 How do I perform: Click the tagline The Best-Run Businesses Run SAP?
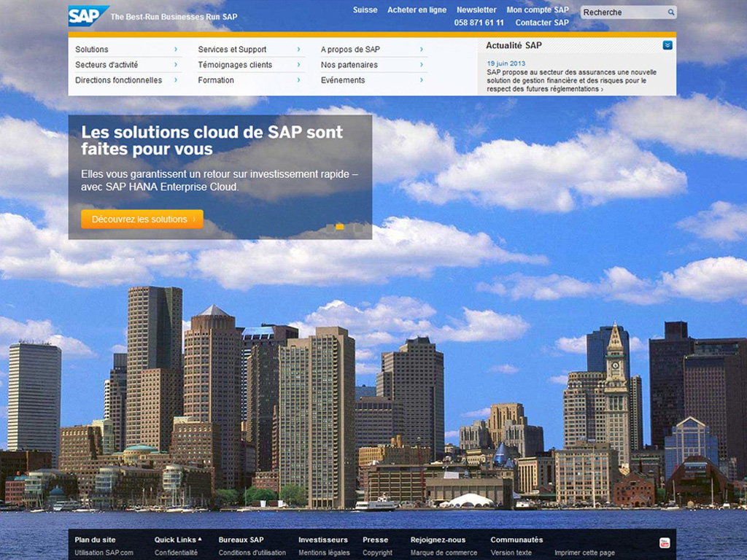(174, 17)
